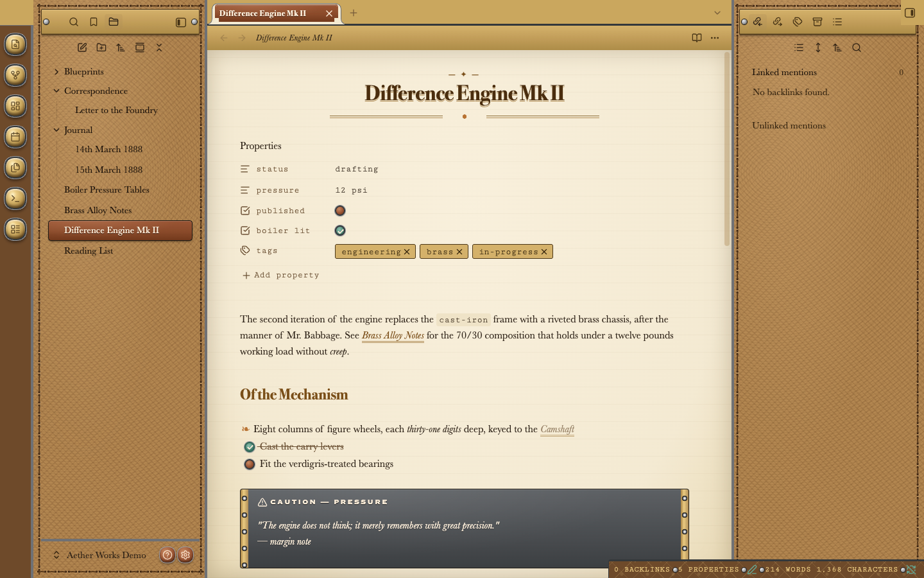Viewport: 924px width, 578px height.
Task: Switch the note to reading view
Action: (x=697, y=38)
